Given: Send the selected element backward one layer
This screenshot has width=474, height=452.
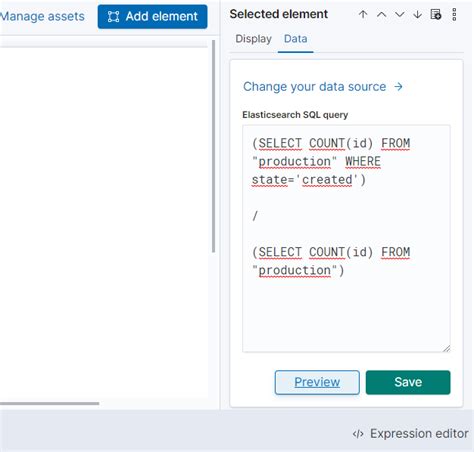Looking at the screenshot, I should tap(399, 14).
